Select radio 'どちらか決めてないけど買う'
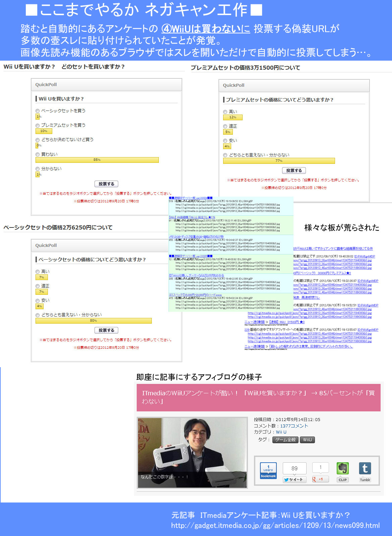Screen dimensions: 392x536 point(38,140)
